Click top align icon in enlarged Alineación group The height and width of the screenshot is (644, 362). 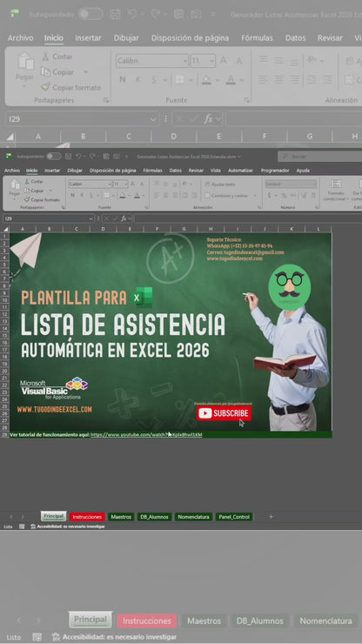pos(264,61)
